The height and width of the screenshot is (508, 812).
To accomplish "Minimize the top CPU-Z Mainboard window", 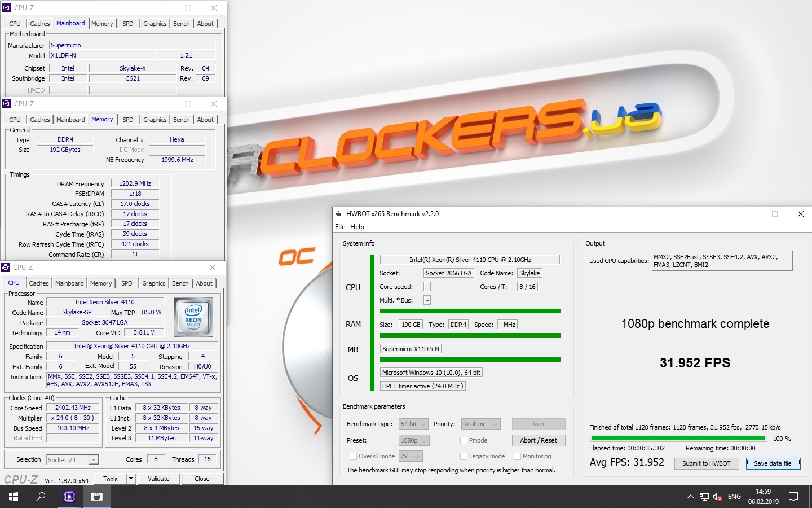I will [x=162, y=8].
